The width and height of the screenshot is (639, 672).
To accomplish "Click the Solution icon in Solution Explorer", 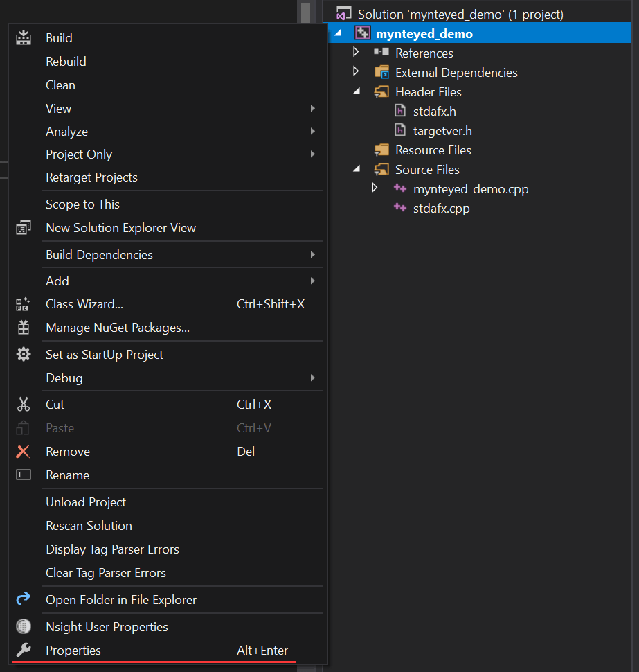I will [343, 13].
